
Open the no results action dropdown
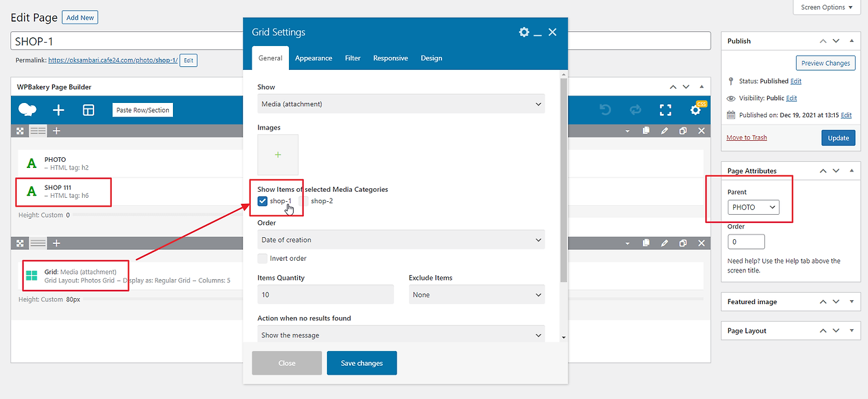401,335
